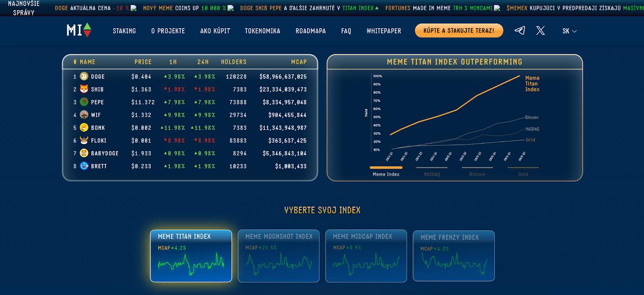Select the Meme Moonshot Index card
The image size is (644, 295).
[279, 256]
